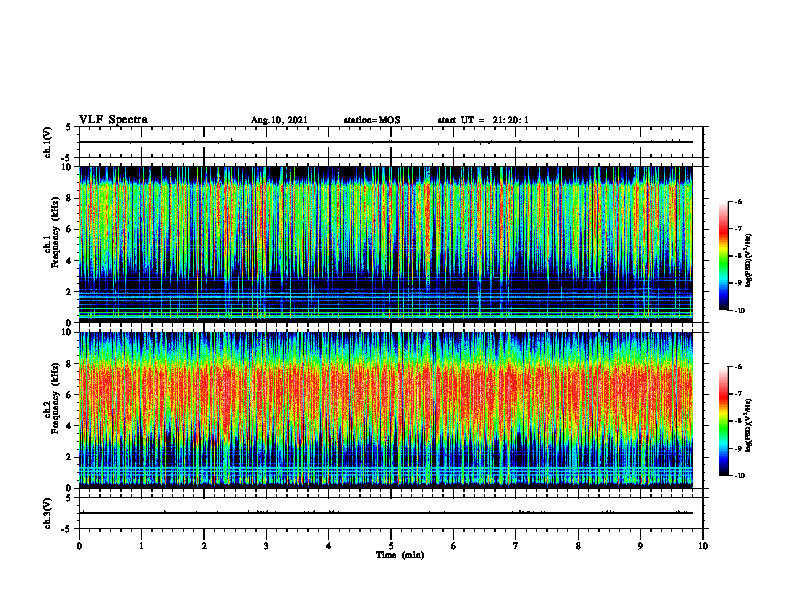Click the '4' minute time axis label
The height and width of the screenshot is (612, 792).
pyautogui.click(x=328, y=546)
